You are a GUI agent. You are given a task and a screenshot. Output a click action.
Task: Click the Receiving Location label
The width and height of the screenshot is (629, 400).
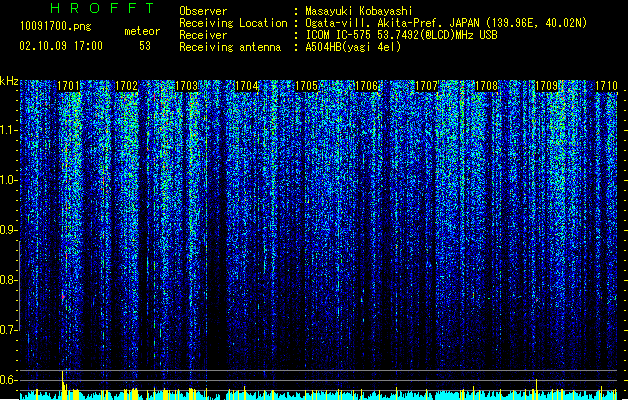(233, 23)
